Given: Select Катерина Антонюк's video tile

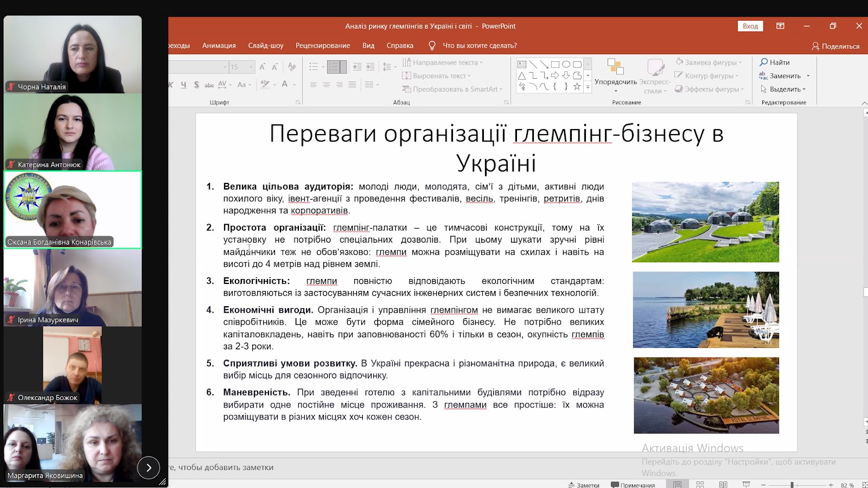Looking at the screenshot, I should (x=73, y=132).
